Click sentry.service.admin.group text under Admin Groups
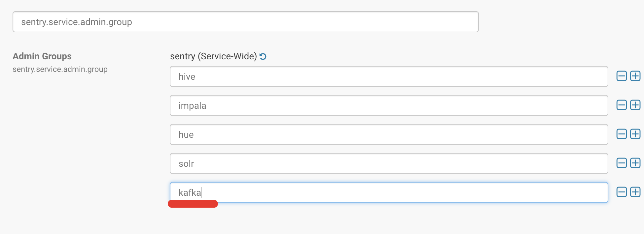 click(x=60, y=69)
